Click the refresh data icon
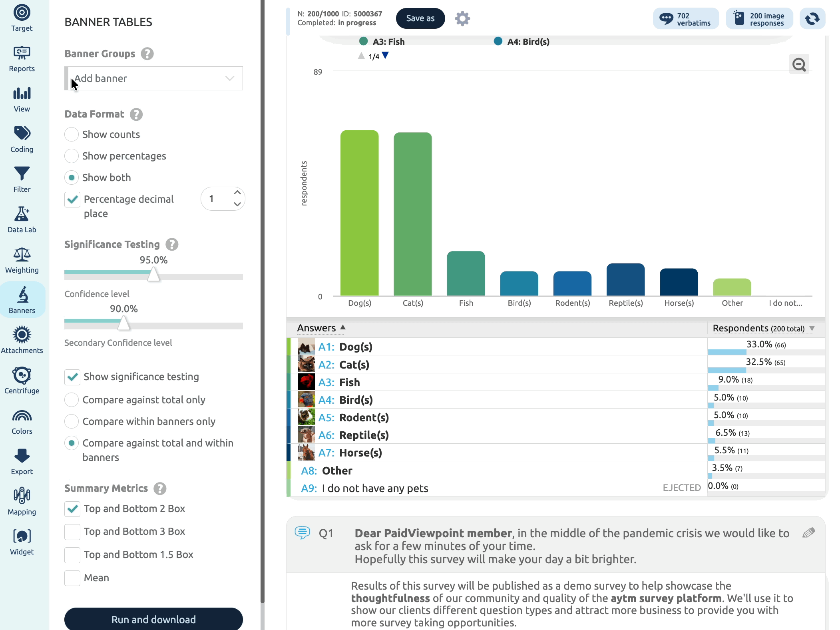Viewport: 840px width, 630px height. coord(812,18)
